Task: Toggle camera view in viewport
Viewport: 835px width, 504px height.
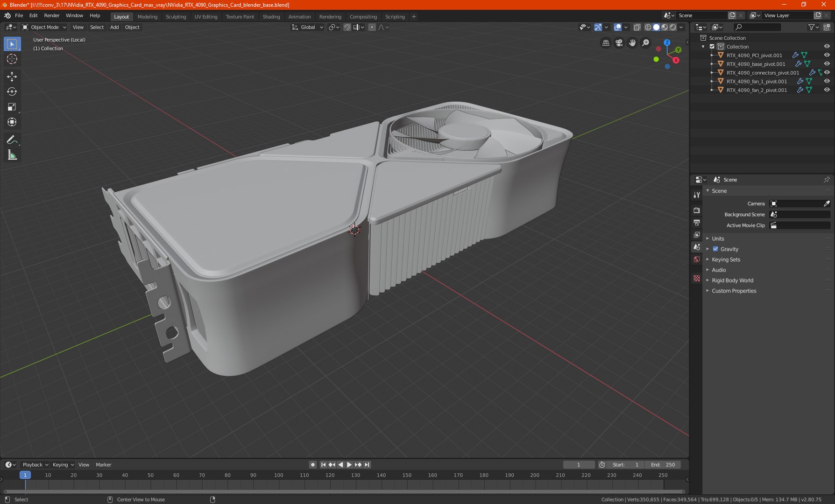Action: tap(619, 43)
